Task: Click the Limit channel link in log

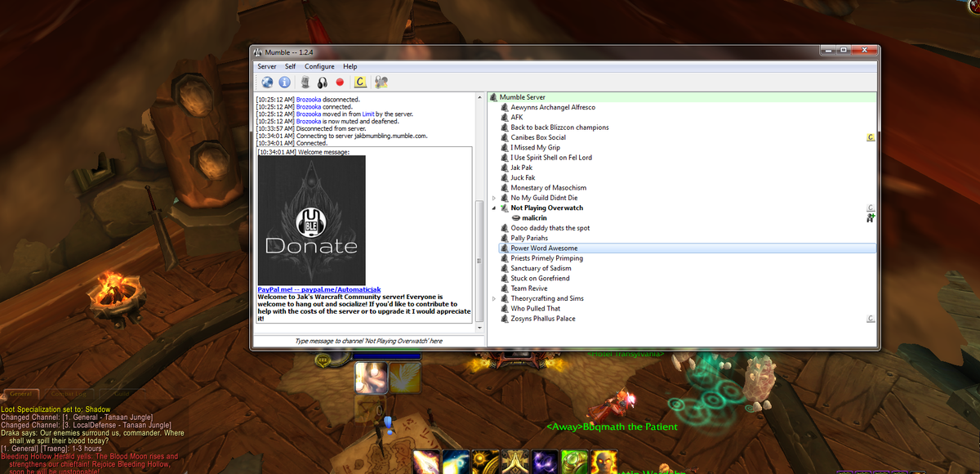Action: click(368, 114)
